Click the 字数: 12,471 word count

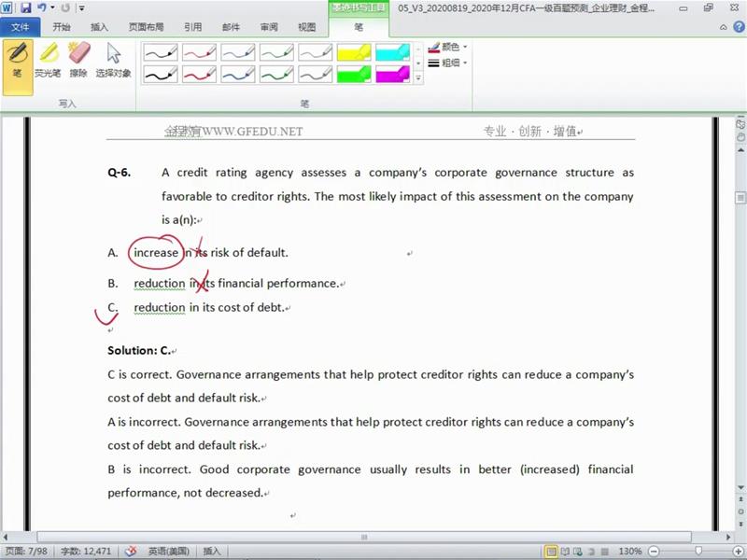tap(86, 551)
